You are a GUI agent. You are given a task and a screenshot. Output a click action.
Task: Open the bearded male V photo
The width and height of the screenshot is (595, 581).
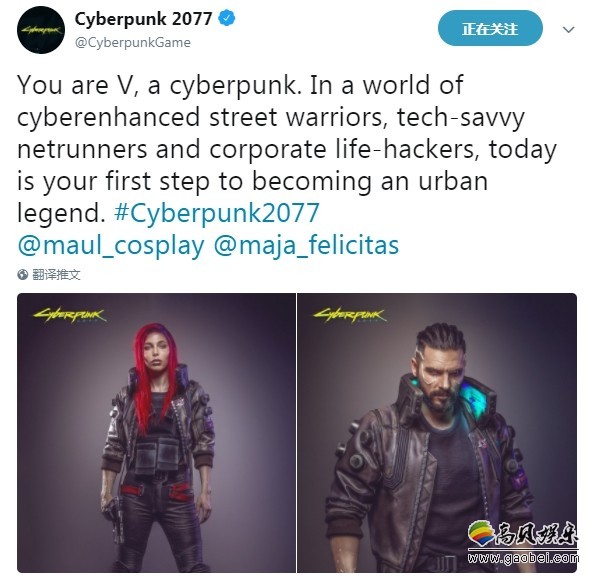[x=437, y=433]
